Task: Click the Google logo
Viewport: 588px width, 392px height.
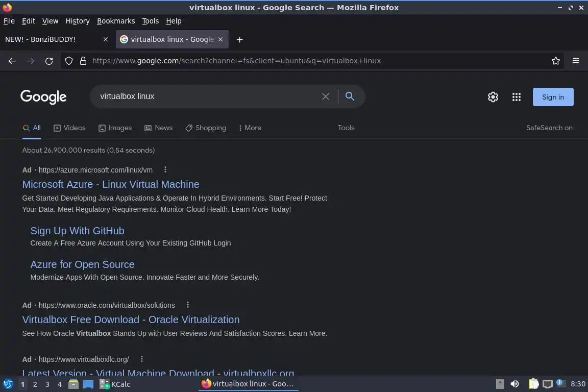Action: (43, 97)
